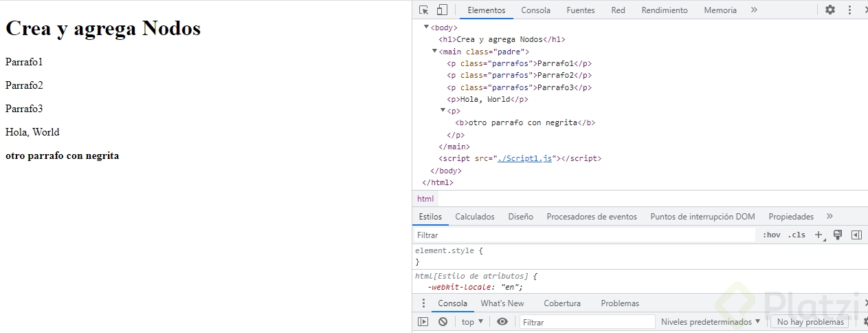Open the What's New drawer tab
868x333 pixels.
(502, 303)
